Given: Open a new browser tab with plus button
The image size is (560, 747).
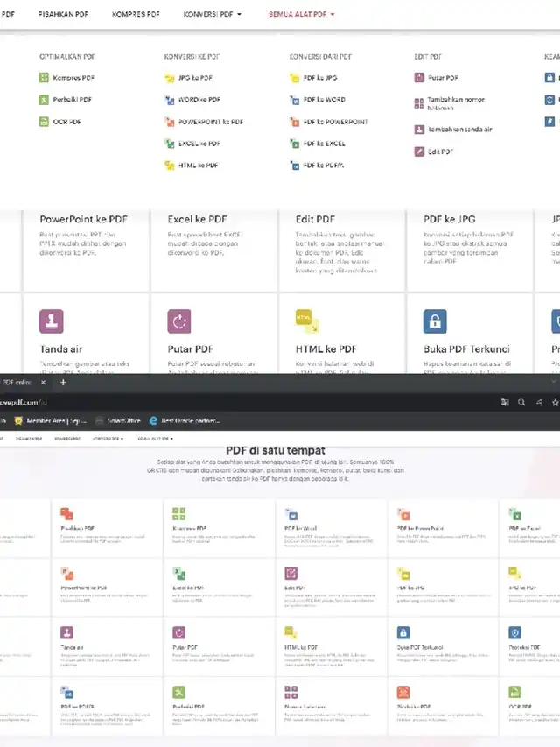Looking at the screenshot, I should (x=63, y=383).
